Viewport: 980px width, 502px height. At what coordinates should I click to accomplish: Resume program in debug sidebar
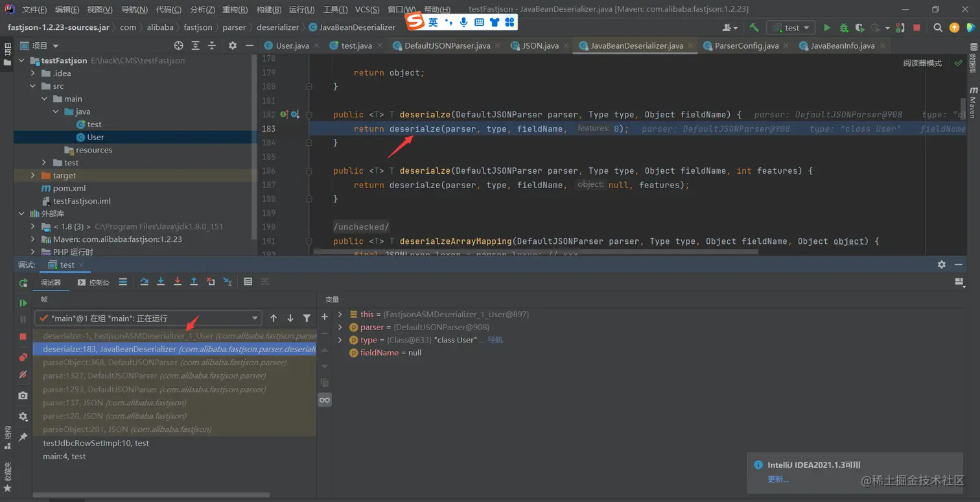coord(23,303)
